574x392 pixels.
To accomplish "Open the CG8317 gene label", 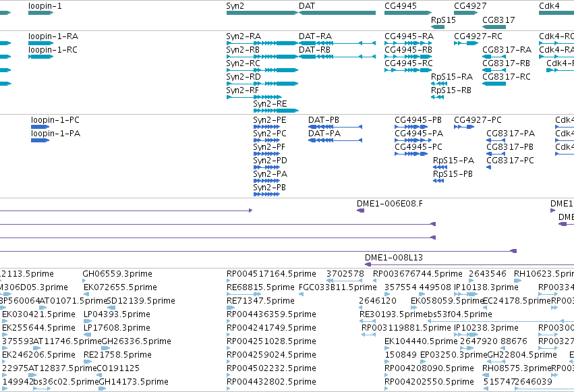I will click(498, 20).
